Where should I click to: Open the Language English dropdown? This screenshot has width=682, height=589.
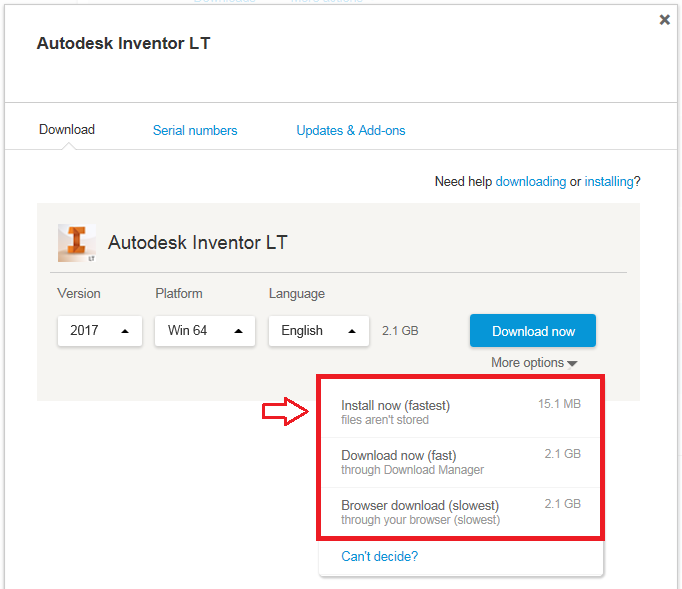coord(319,331)
